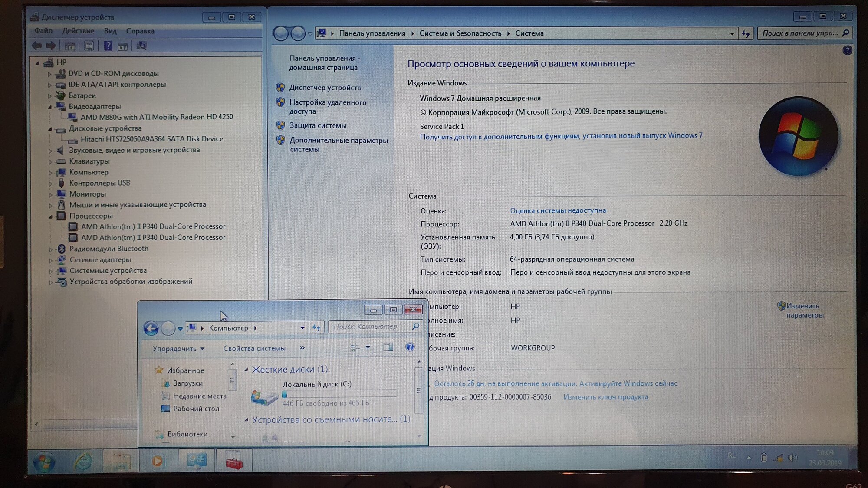This screenshot has height=488, width=868.
Task: Click the Защита системы link
Action: (x=318, y=126)
